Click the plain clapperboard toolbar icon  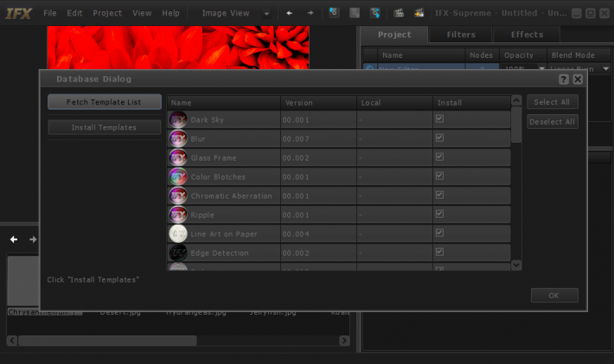[399, 13]
